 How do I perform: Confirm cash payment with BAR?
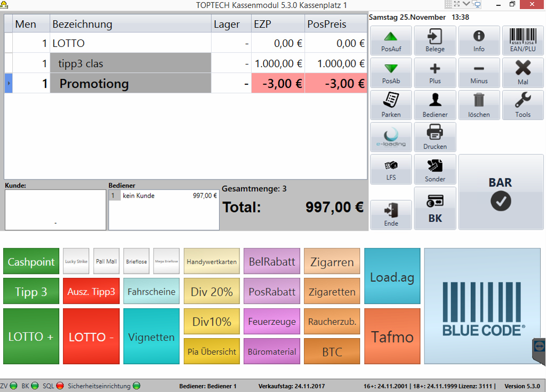(501, 192)
